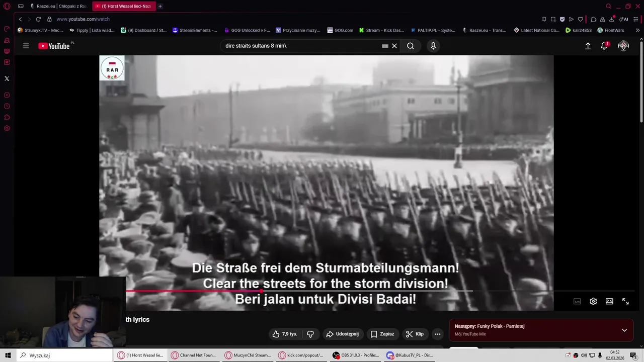The image size is (644, 362).
Task: Open YouTube notifications bell
Action: 605,46
